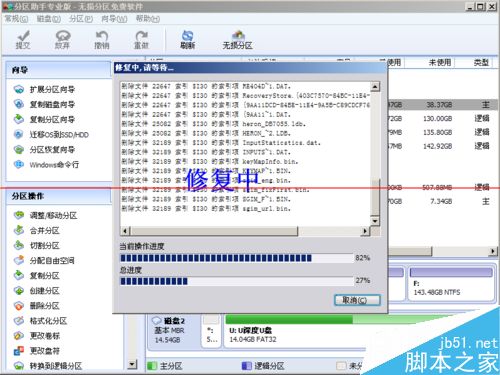Select the 更改卷标 operation icon
The height and width of the screenshot is (375, 500).
(x=19, y=336)
